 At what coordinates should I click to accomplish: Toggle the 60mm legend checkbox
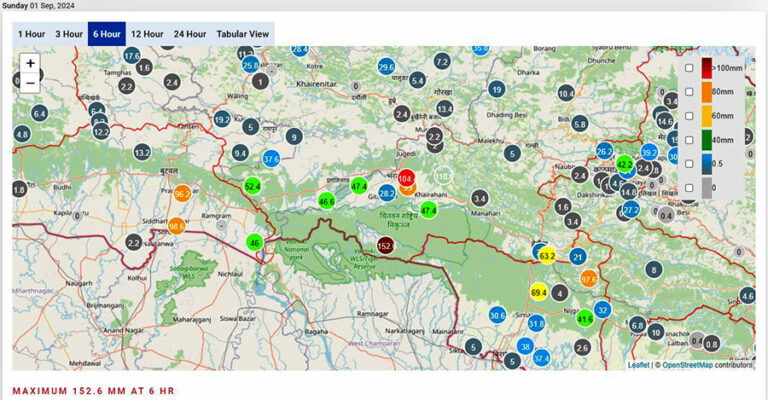click(x=689, y=115)
